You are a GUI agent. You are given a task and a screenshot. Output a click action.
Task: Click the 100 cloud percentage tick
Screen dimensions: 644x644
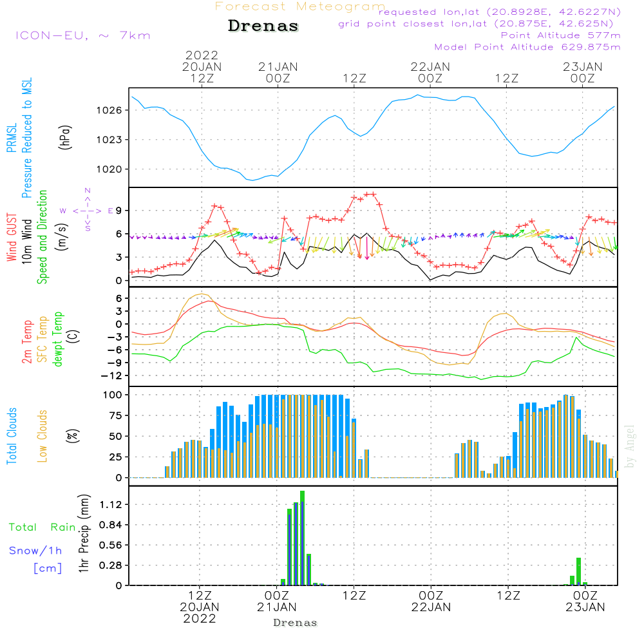point(113,395)
